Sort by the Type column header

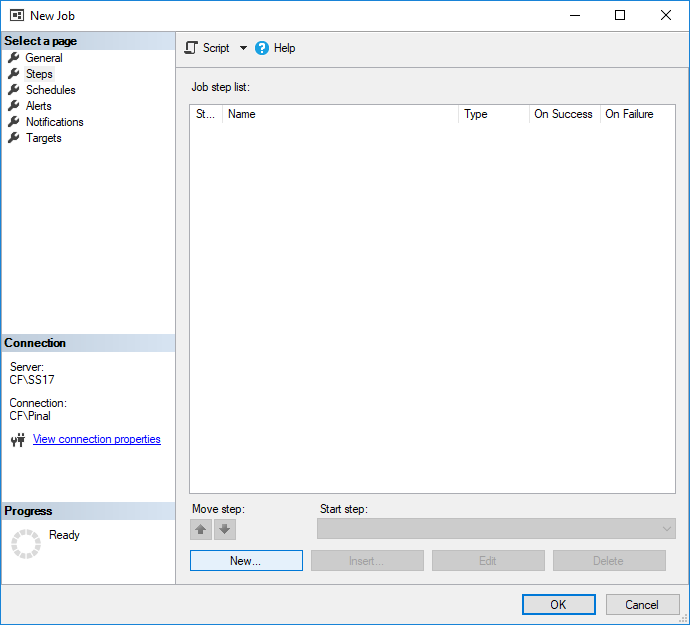point(494,114)
